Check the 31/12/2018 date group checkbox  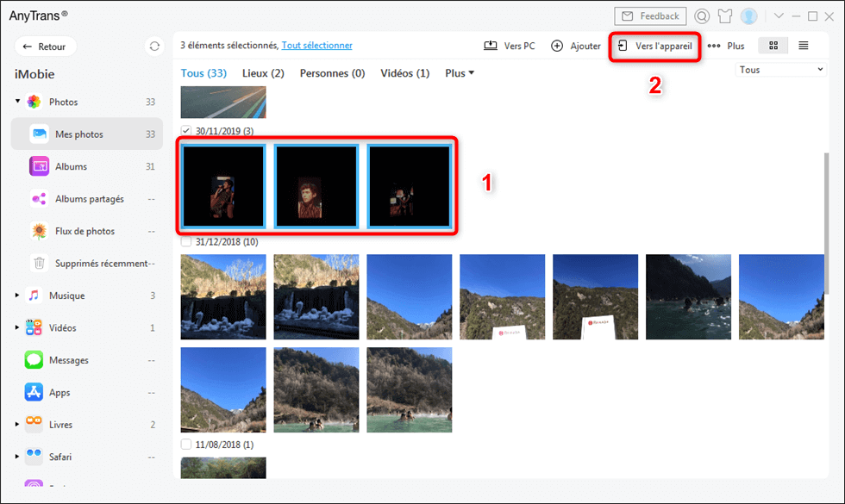(186, 242)
